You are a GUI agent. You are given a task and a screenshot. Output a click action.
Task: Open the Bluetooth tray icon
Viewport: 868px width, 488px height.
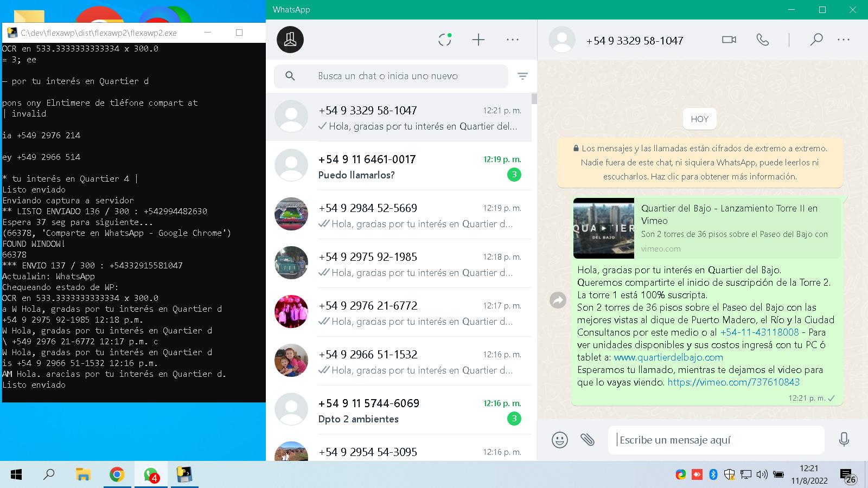(713, 475)
